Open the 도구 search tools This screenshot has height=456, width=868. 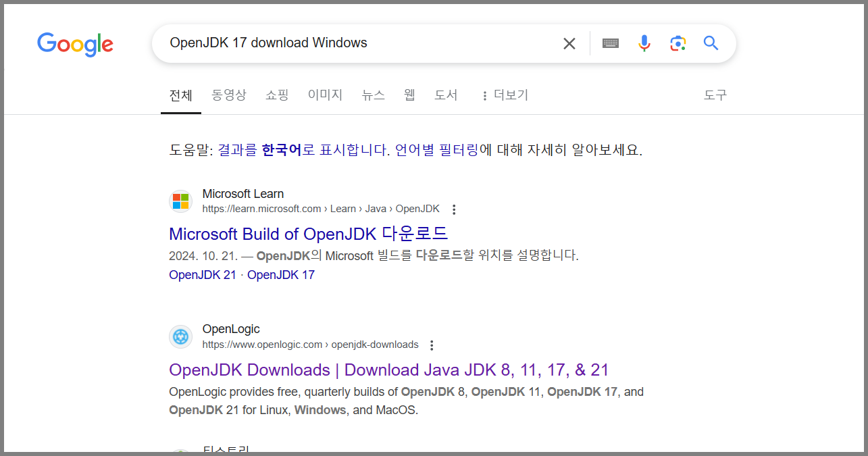point(715,95)
